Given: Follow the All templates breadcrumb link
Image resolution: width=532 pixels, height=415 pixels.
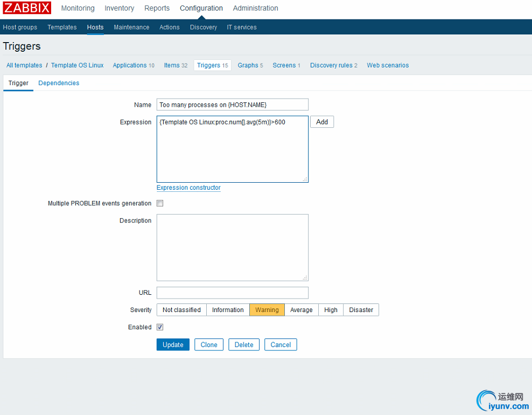Looking at the screenshot, I should tap(24, 65).
